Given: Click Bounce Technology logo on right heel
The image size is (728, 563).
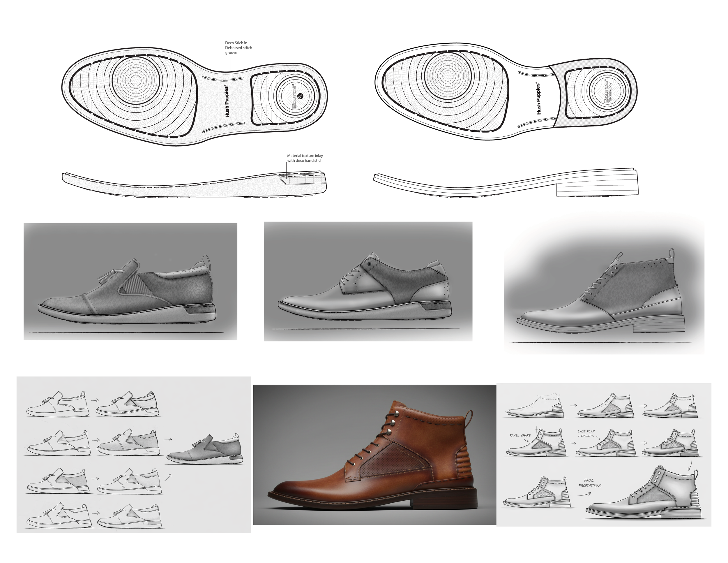Looking at the screenshot, I should (x=608, y=92).
